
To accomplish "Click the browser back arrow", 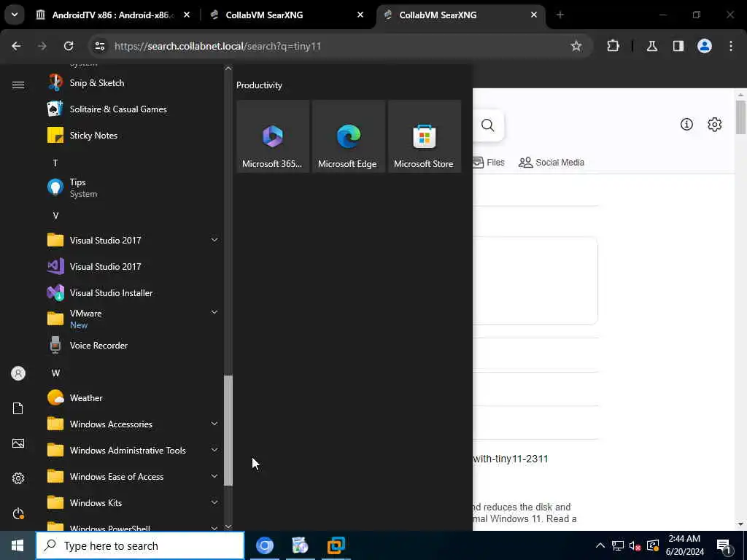I will click(x=16, y=46).
